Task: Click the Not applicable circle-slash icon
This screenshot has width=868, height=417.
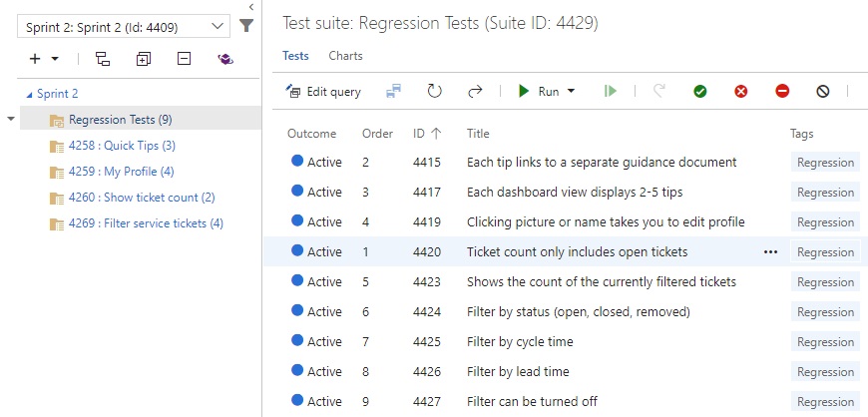Action: pos(823,91)
